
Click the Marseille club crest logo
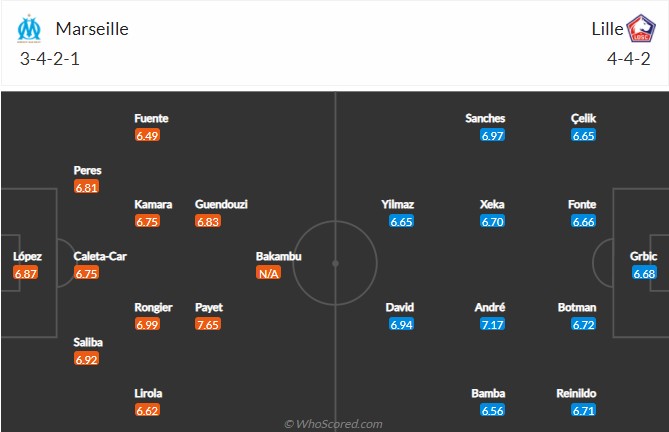[x=29, y=29]
